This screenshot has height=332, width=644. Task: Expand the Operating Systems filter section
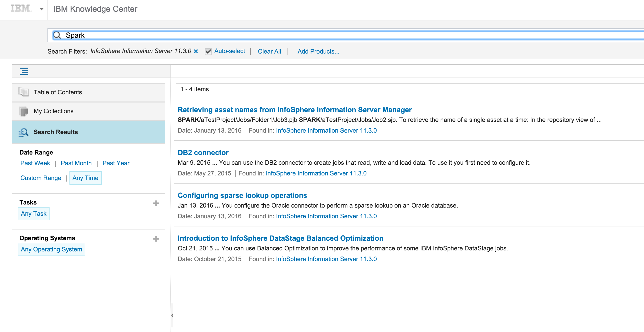coord(156,239)
